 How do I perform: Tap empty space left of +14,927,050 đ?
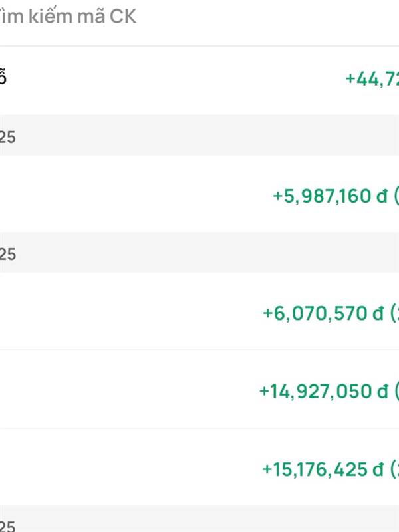coord(129,389)
